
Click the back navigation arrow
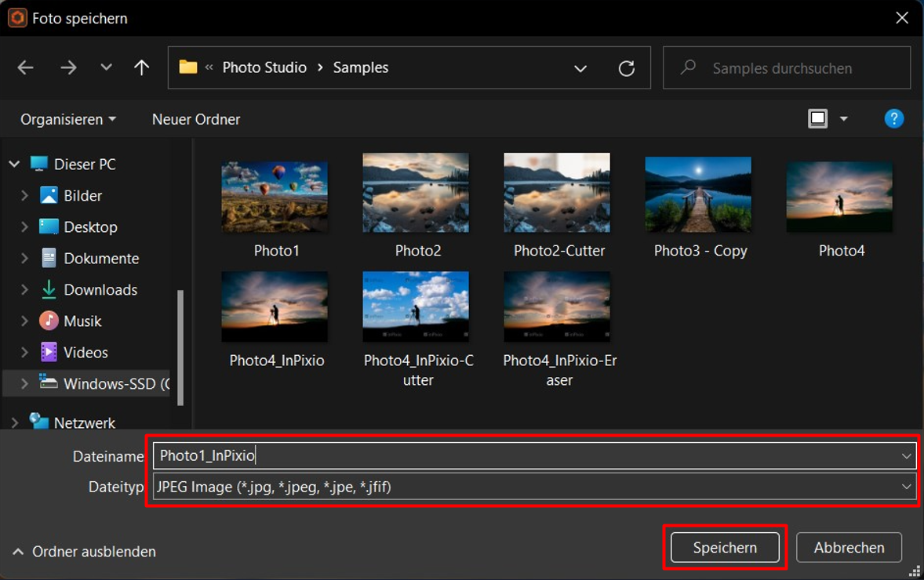click(25, 67)
